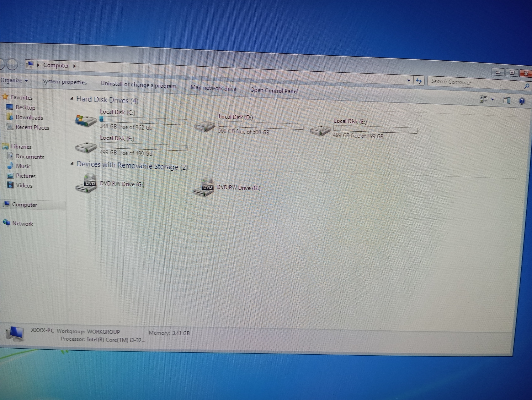The image size is (532, 400).
Task: Click the computer icon in address bar
Action: pos(30,64)
